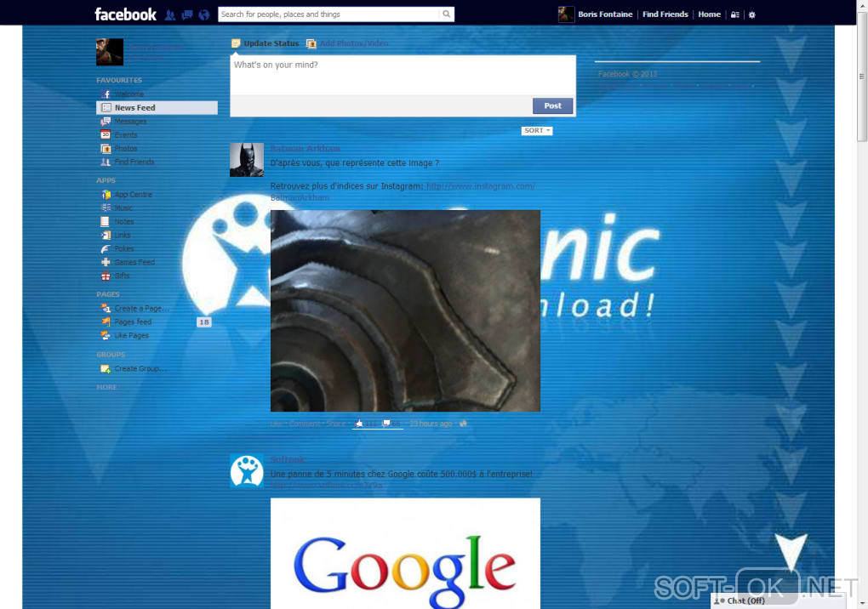This screenshot has width=868, height=609.
Task: Click the Games Feed icon
Action: tap(106, 262)
